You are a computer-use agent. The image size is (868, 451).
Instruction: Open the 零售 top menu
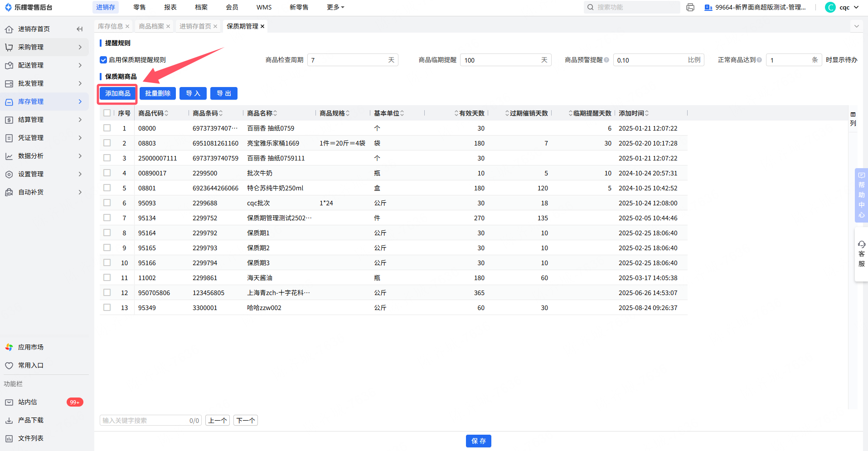140,7
